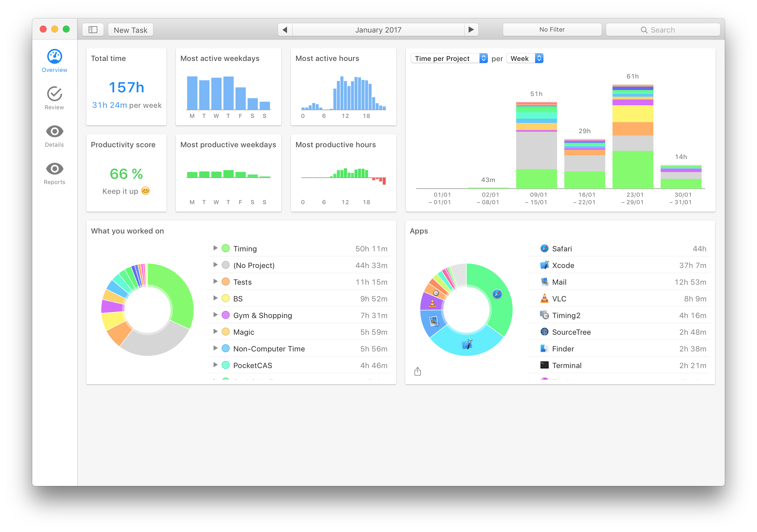Screen dimensions: 757x532
Task: Expand the Timing project row
Action: [215, 248]
